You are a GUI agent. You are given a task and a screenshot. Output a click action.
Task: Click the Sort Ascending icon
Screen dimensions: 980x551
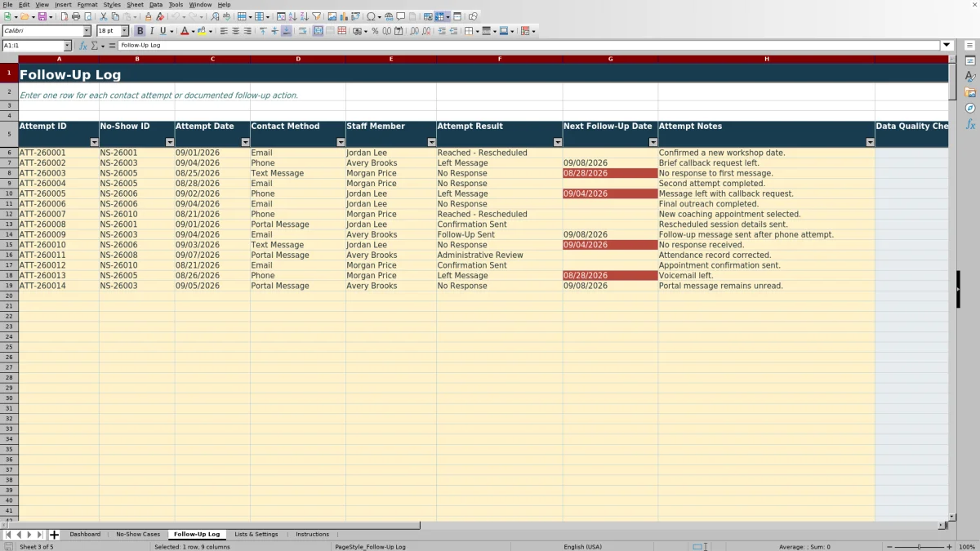click(x=293, y=16)
